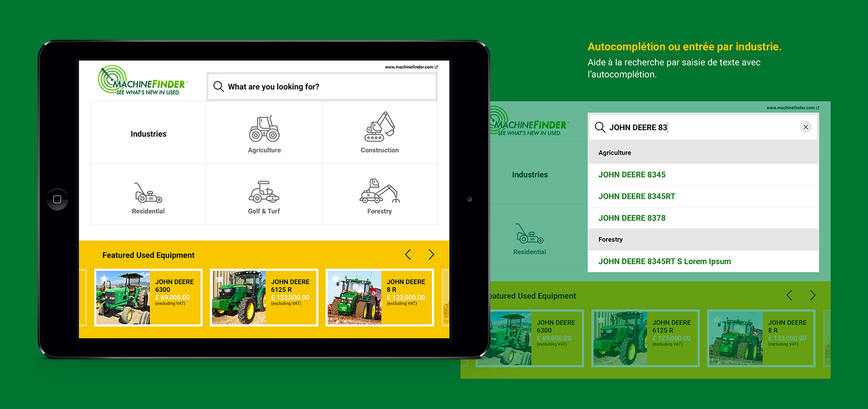Go to previous featured item in overlay panel

coord(789,296)
